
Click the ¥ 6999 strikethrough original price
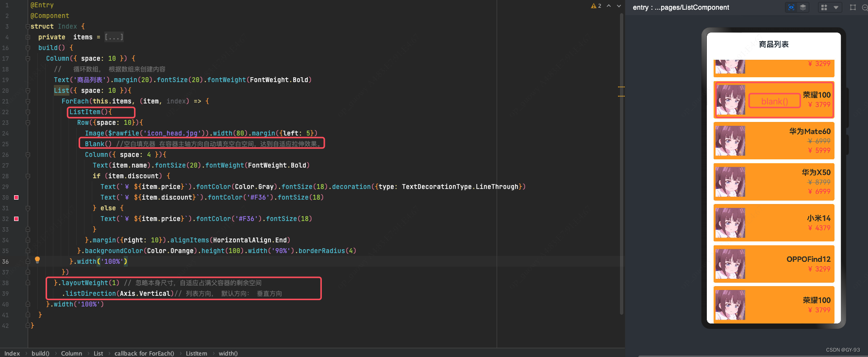pyautogui.click(x=819, y=141)
